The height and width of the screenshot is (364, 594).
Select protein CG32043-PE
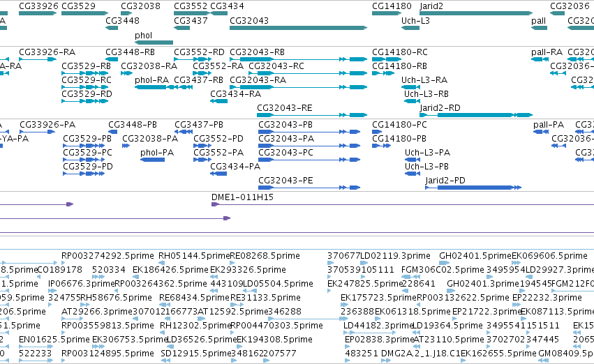pos(285,181)
